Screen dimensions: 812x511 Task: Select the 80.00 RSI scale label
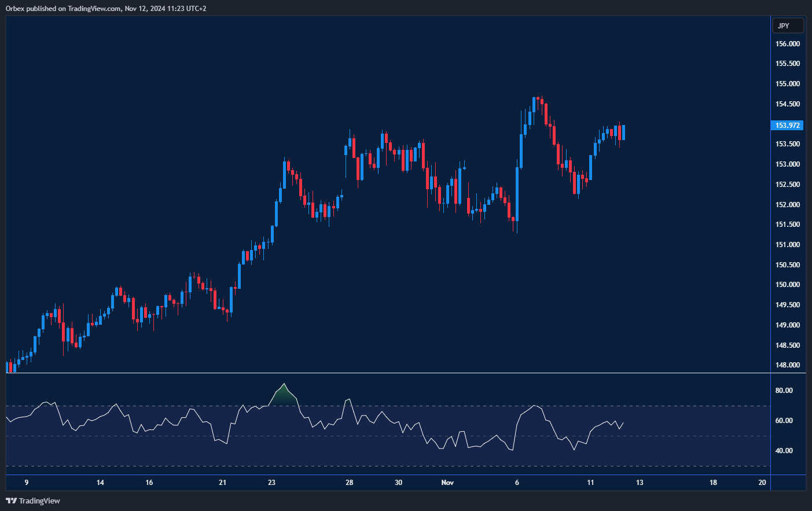[784, 391]
